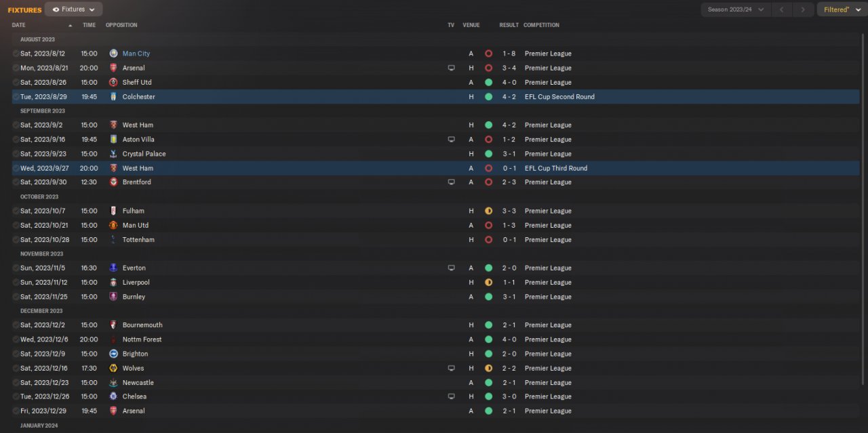Click the loss indicator on the Tottenham row
This screenshot has height=433, width=868.
point(488,240)
